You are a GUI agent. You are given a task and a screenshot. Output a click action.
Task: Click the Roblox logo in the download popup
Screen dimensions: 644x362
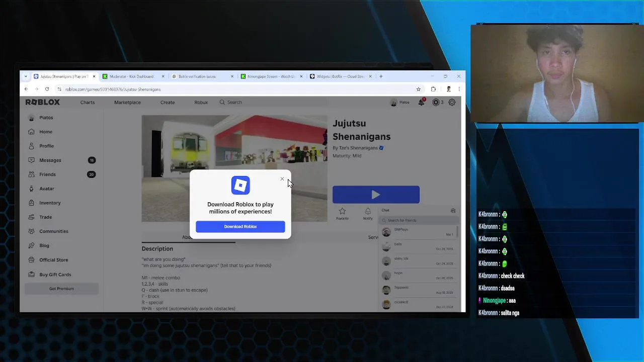point(240,185)
